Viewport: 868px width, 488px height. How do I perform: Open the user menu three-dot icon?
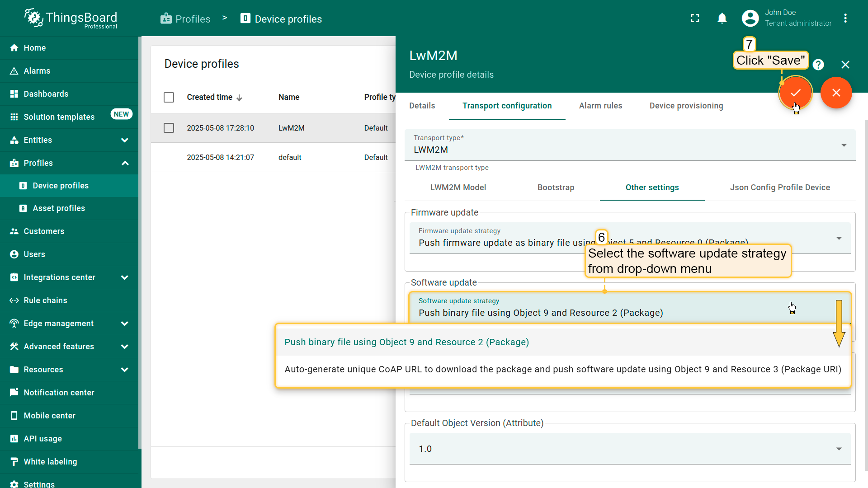[845, 18]
